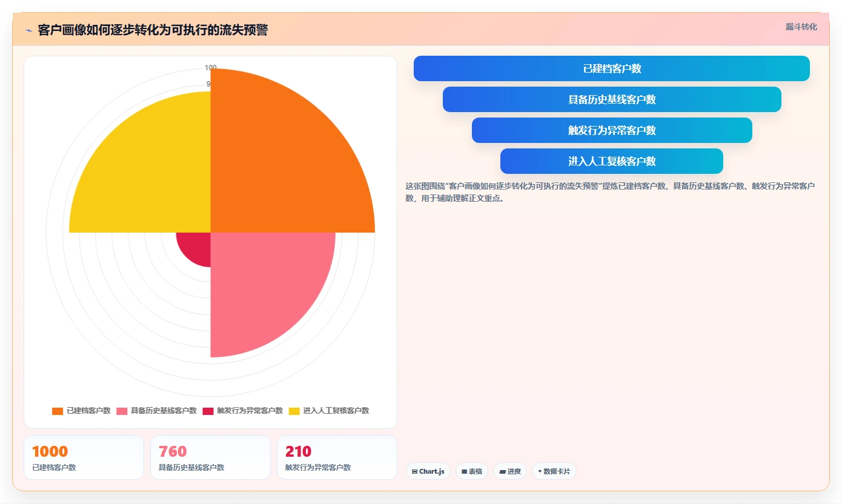Click the Chart.js tag chip
Screen dimensions: 842x504
[428, 471]
